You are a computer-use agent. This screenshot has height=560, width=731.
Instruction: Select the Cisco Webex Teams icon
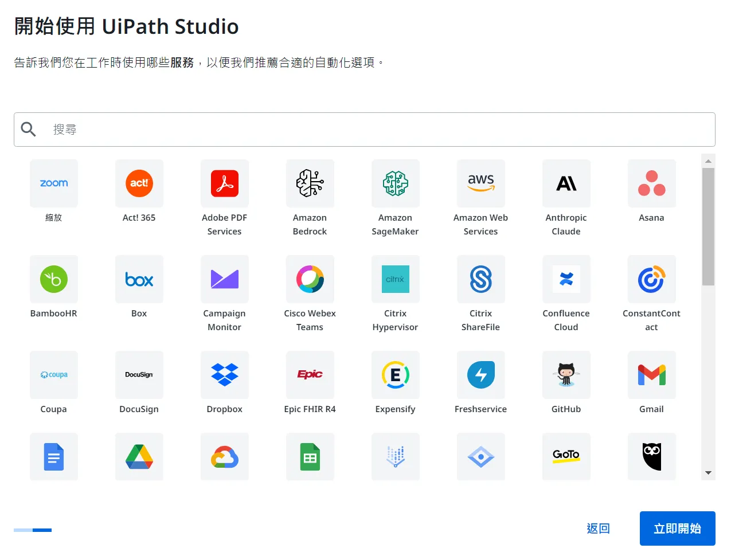click(310, 279)
